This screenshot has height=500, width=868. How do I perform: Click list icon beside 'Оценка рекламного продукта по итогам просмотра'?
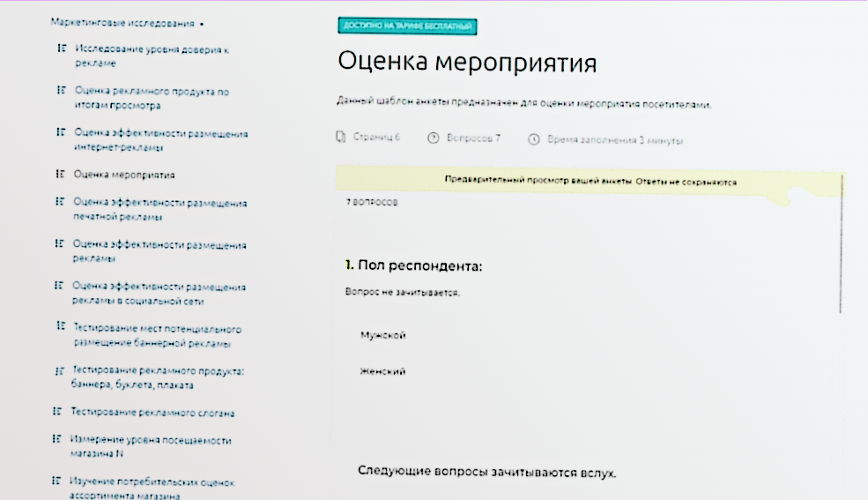[x=62, y=90]
